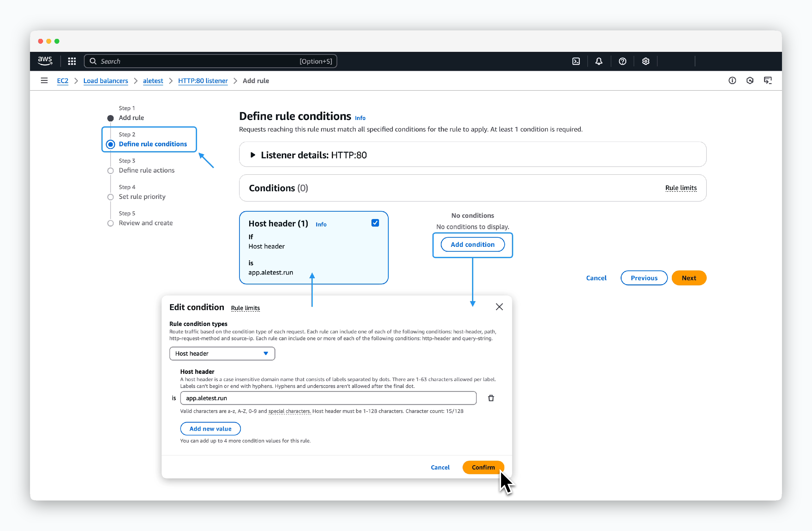Toggle the hamburger navigation menu

44,80
